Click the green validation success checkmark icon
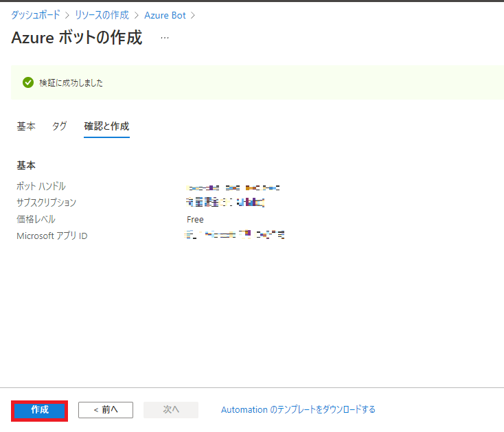The width and height of the screenshot is (504, 432). click(28, 82)
